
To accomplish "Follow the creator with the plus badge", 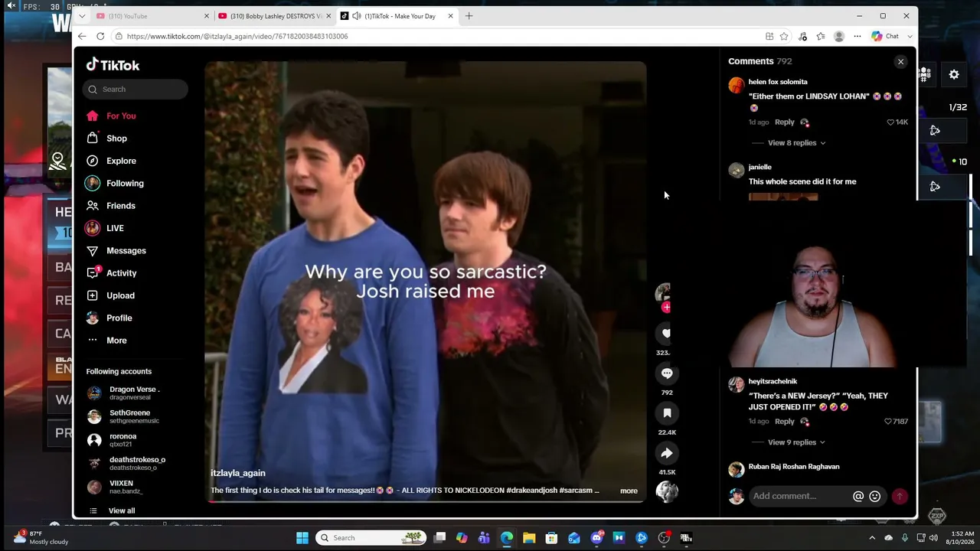I will [x=666, y=308].
